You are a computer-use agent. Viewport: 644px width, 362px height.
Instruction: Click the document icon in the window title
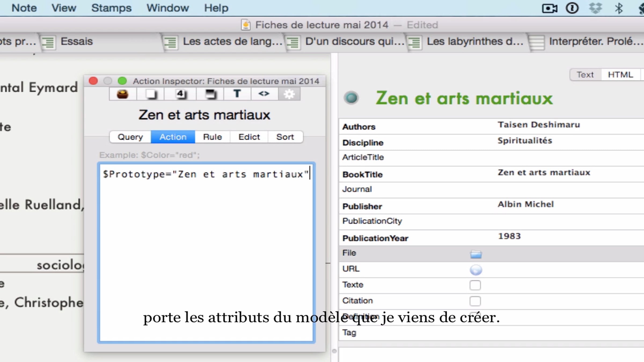[246, 25]
